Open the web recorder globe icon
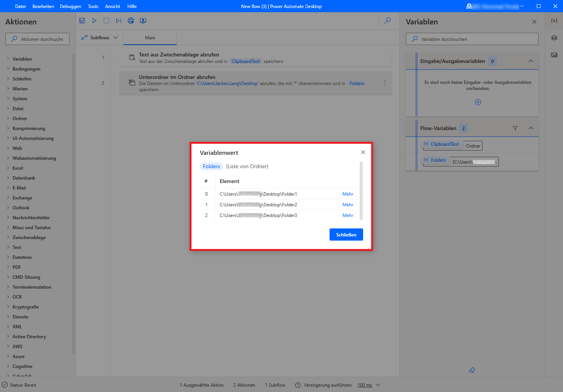The image size is (563, 392). 131,21
